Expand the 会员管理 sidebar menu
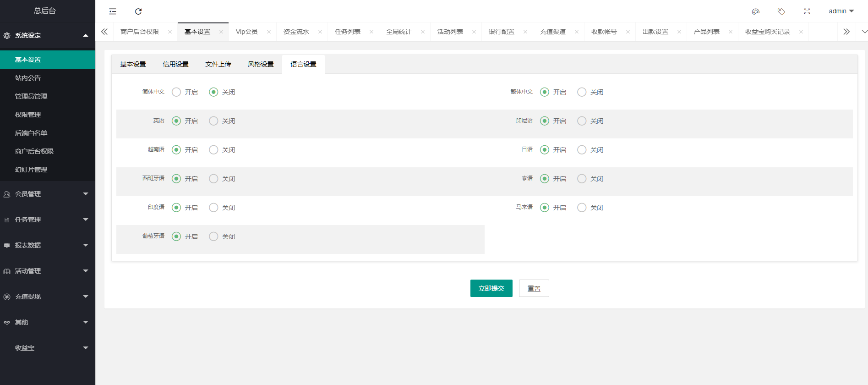Screen dimensions: 868x385 pos(48,194)
